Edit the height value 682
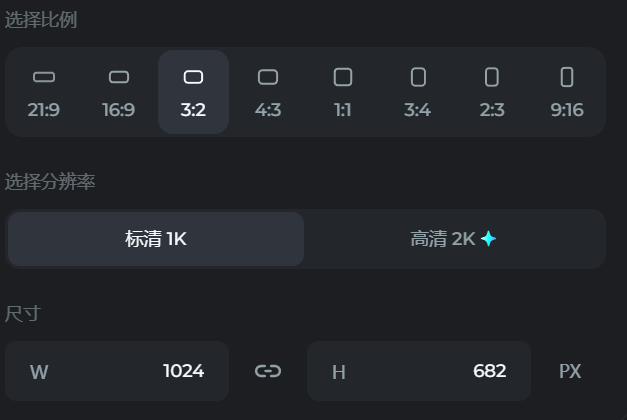The height and width of the screenshot is (420, 627). coord(489,371)
